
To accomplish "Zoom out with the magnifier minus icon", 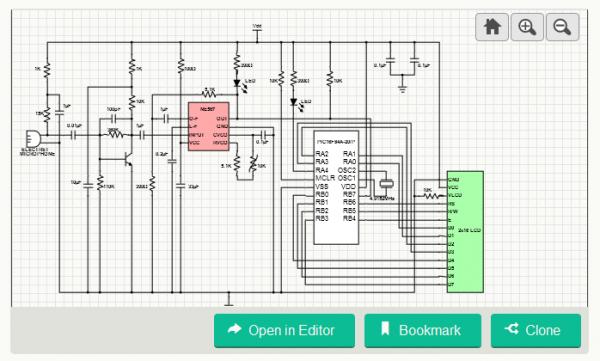I will (562, 27).
